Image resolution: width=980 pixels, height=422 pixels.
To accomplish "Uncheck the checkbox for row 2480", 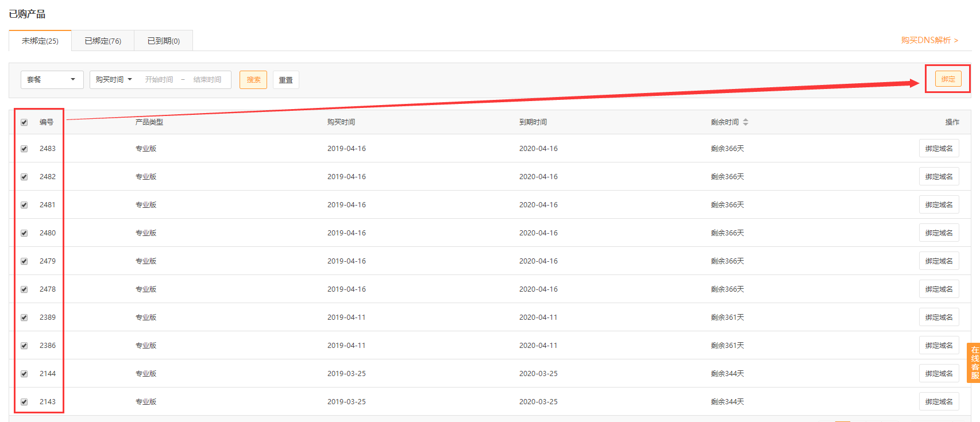I will tap(24, 233).
